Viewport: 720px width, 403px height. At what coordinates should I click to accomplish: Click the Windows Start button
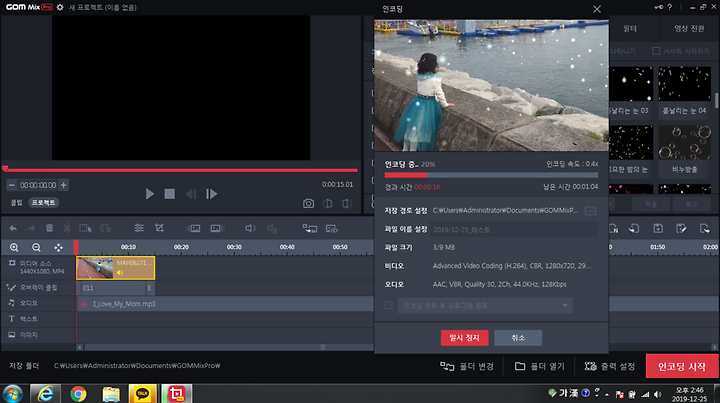[x=12, y=394]
